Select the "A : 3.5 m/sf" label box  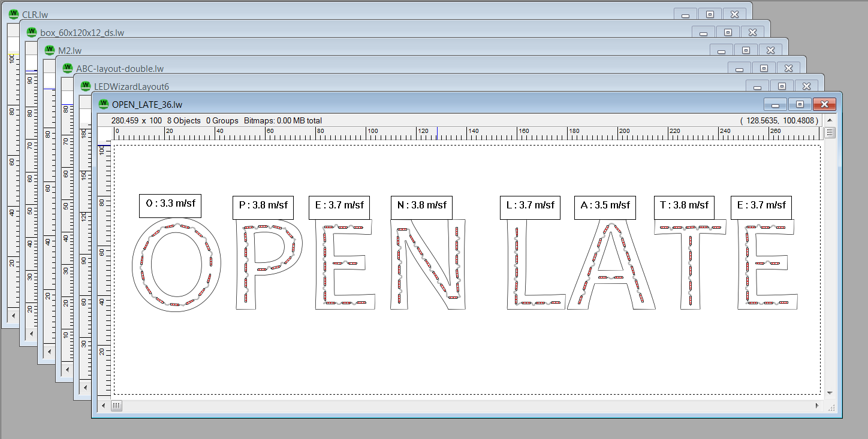[x=605, y=205]
